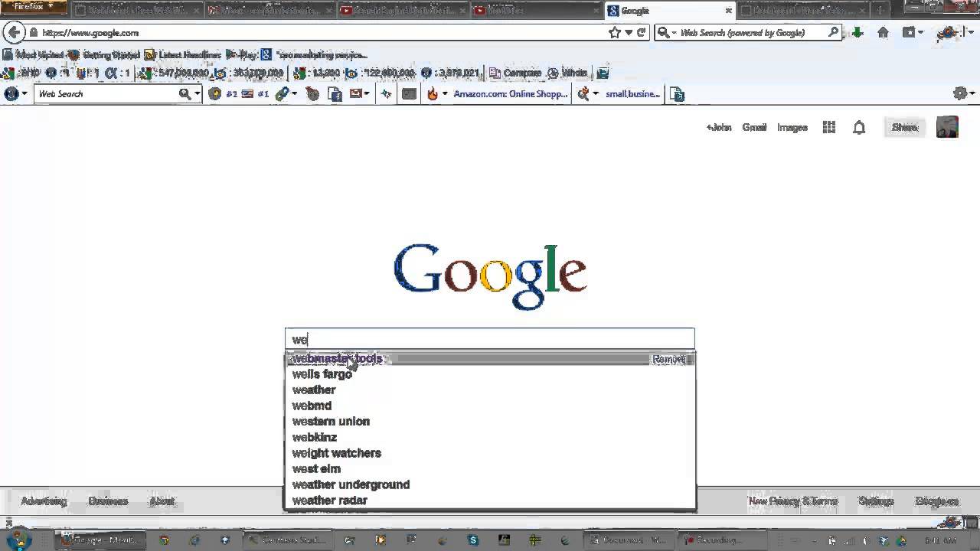Click the magnifier in browser search box
Screen dimensions: 980x551
pos(833,33)
